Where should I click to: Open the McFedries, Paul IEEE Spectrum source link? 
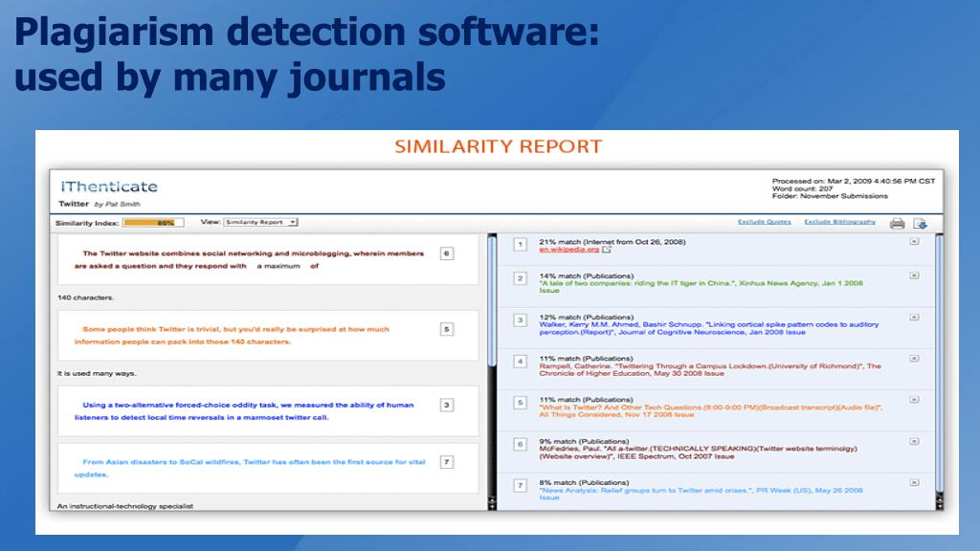point(698,452)
